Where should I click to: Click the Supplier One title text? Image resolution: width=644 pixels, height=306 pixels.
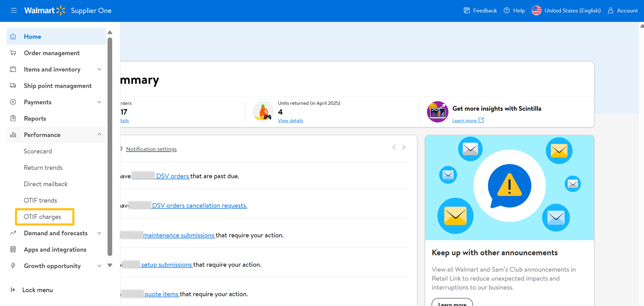click(x=91, y=11)
